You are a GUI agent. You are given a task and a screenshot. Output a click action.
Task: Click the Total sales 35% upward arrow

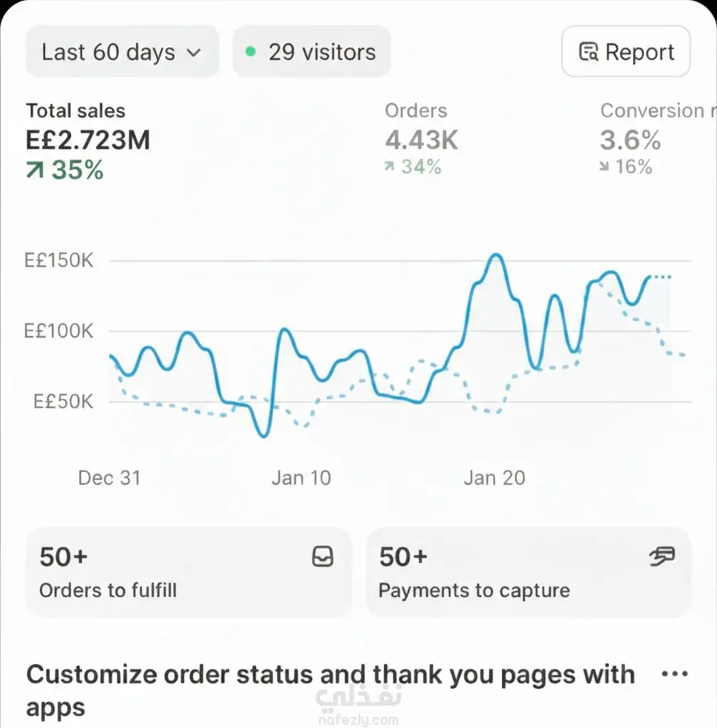(36, 171)
